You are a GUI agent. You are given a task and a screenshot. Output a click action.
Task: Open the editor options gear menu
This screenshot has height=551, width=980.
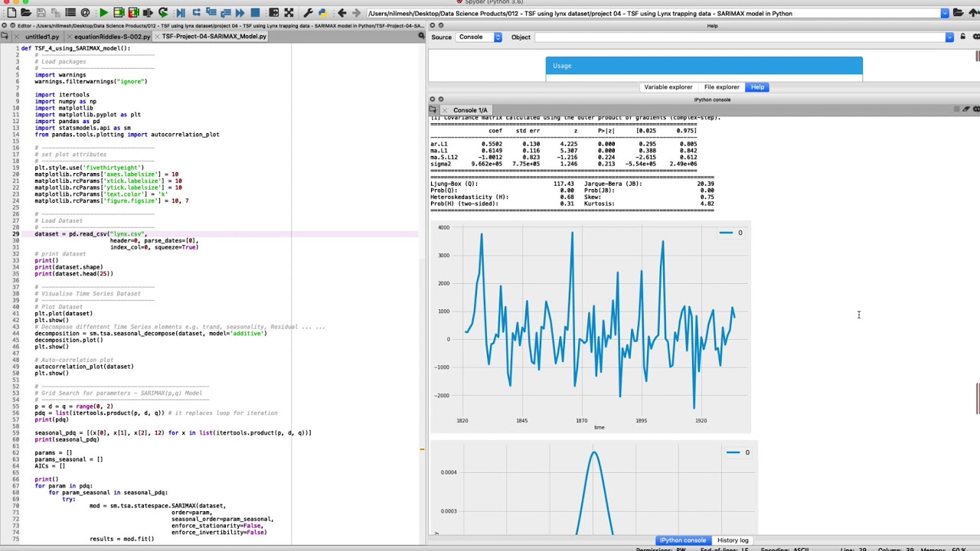click(x=421, y=36)
